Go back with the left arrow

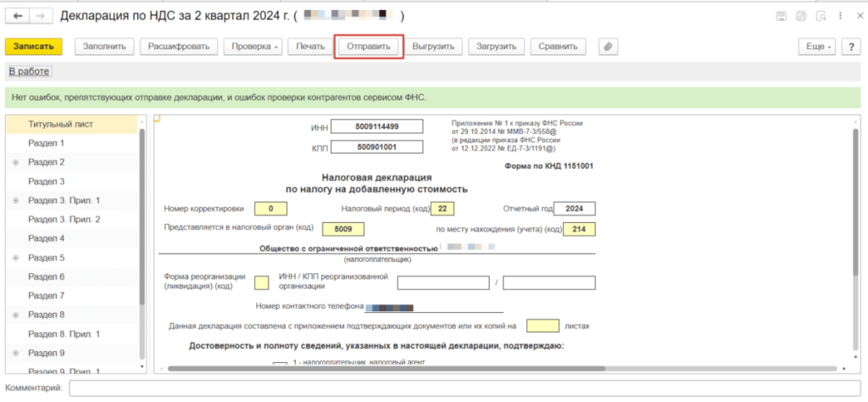[x=18, y=17]
